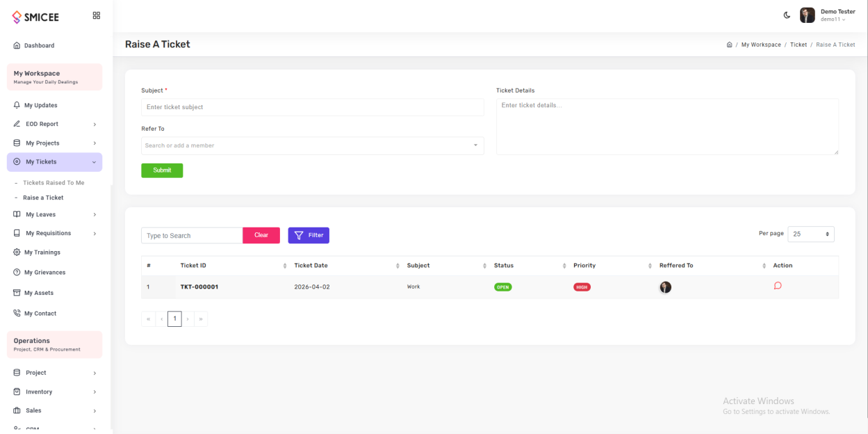Click the My Leaves book icon

tap(17, 215)
